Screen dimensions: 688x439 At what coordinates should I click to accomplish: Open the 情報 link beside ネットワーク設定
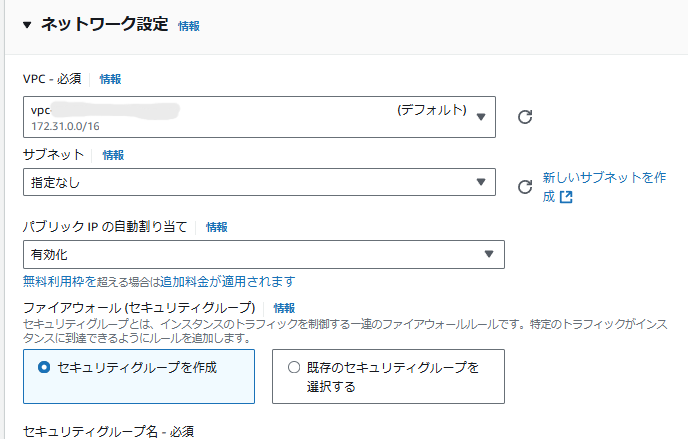click(189, 26)
